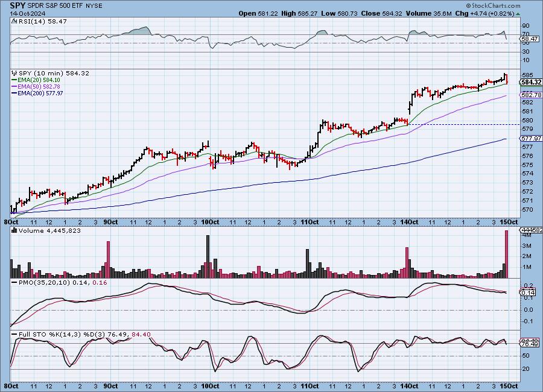Select the Open 581.22 header value
The width and height of the screenshot is (543, 392).
(258, 13)
